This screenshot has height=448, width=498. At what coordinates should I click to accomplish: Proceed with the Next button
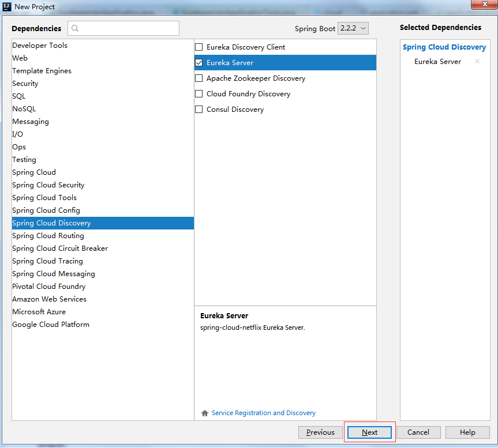click(369, 432)
